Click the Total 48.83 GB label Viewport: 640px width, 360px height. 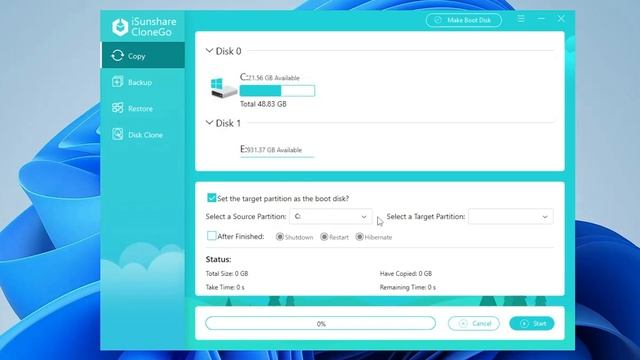click(x=263, y=104)
